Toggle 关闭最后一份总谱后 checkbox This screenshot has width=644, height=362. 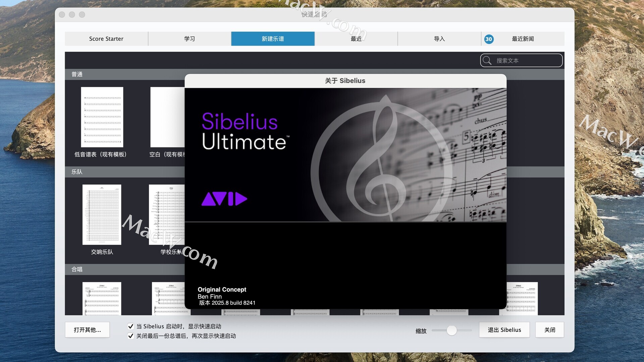[131, 336]
